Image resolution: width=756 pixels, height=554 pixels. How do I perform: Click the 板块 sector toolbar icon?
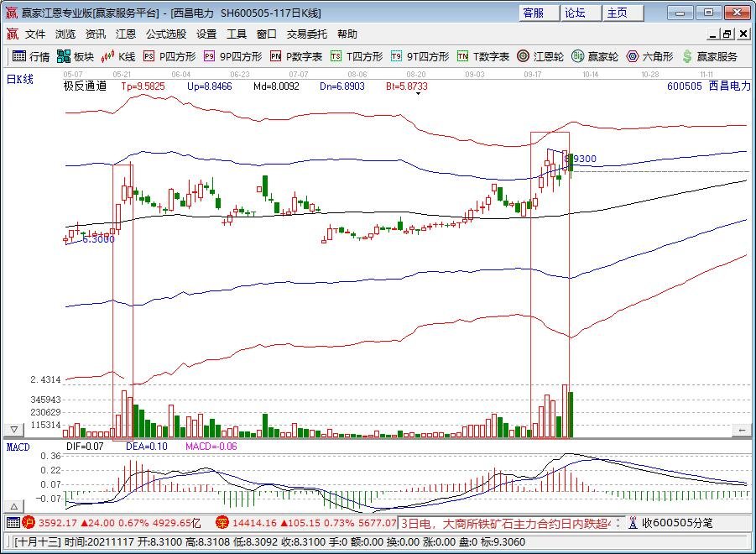[x=75, y=56]
